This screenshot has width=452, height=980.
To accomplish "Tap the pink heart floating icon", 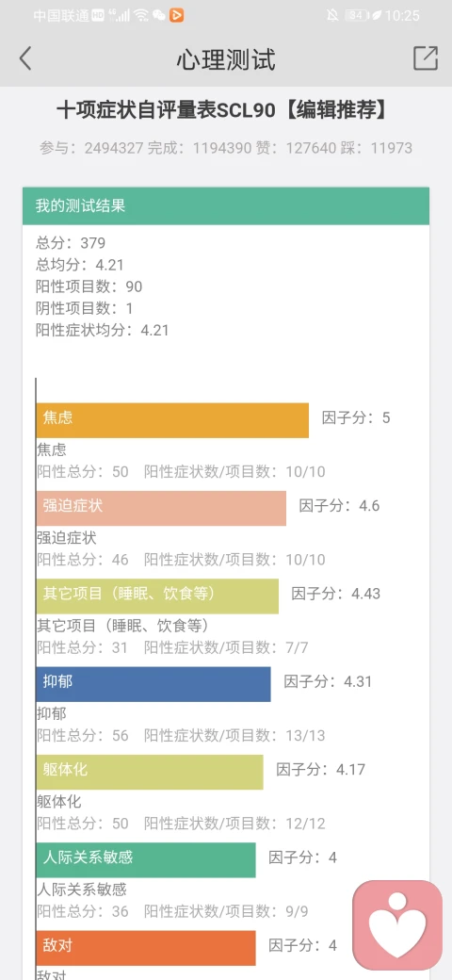I will click(397, 925).
